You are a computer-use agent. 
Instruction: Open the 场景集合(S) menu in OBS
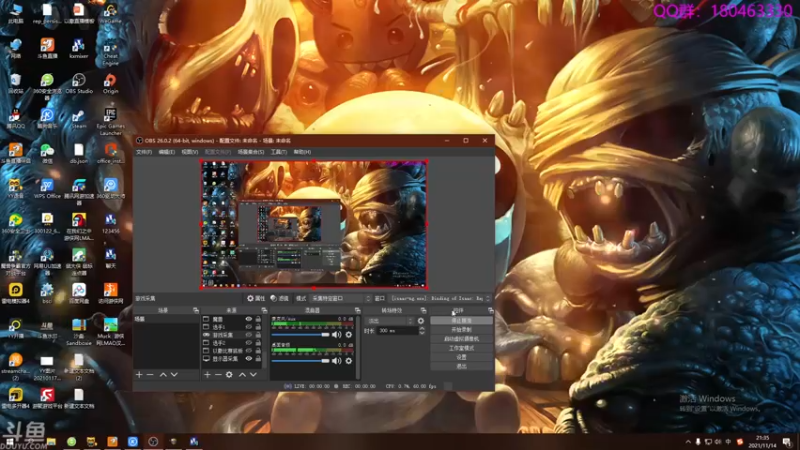[x=251, y=152]
